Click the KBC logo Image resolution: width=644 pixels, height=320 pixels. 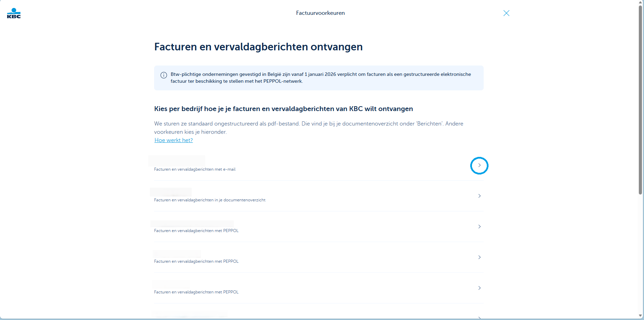point(14,13)
